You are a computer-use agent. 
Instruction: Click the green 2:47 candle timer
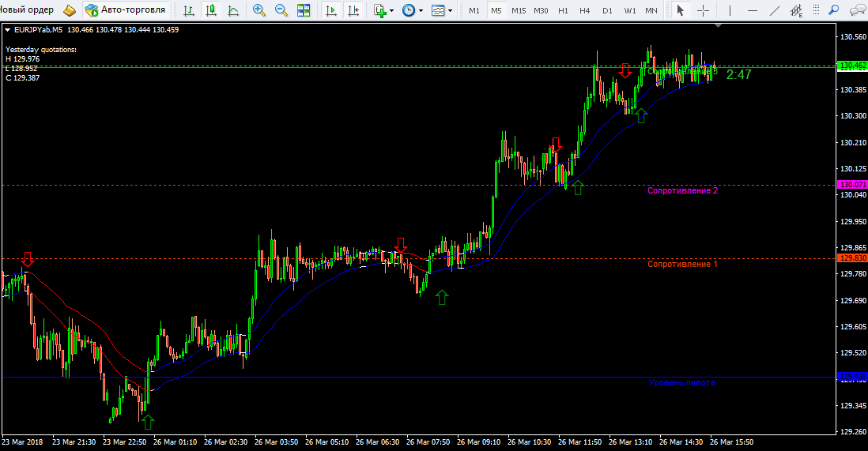[738, 74]
